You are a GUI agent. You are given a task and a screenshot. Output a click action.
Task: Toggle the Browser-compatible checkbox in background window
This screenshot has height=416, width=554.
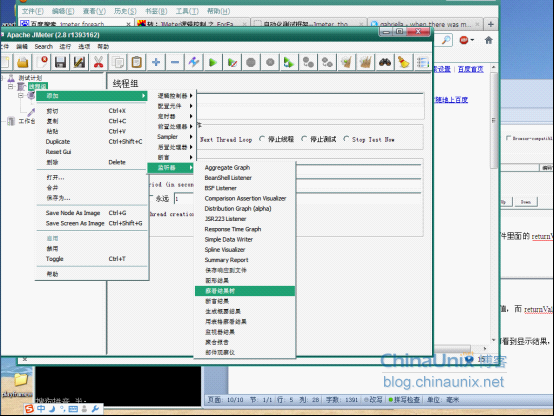[508, 138]
